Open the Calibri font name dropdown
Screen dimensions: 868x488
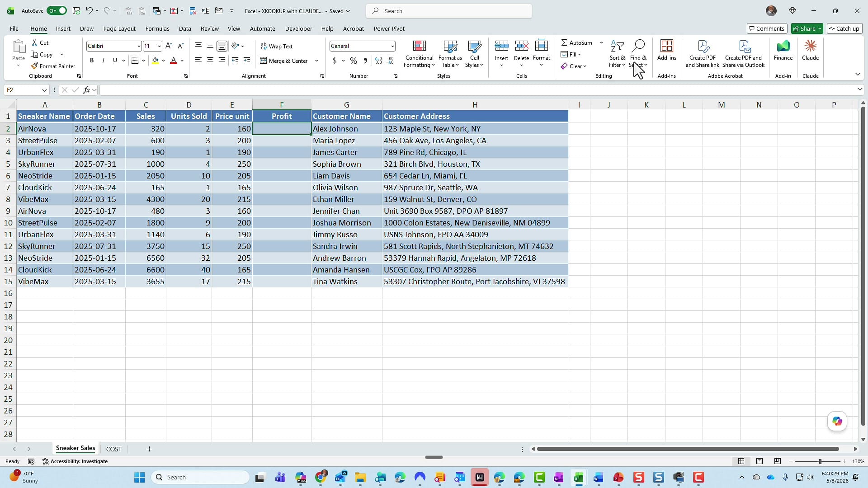pos(138,46)
